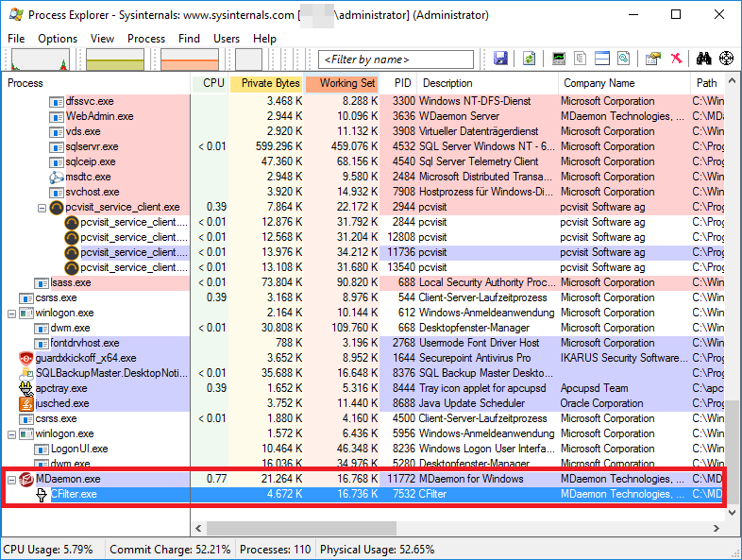Click the binoculars Find Handle icon
The image size is (742, 560).
[703, 59]
